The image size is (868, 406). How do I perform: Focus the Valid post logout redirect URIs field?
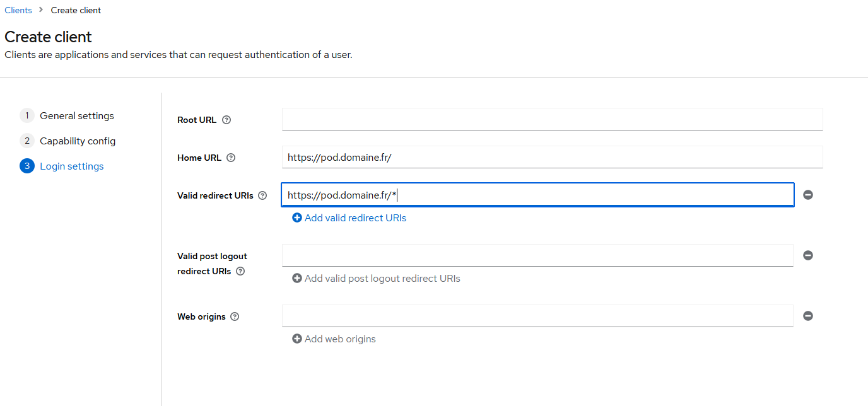(537, 255)
